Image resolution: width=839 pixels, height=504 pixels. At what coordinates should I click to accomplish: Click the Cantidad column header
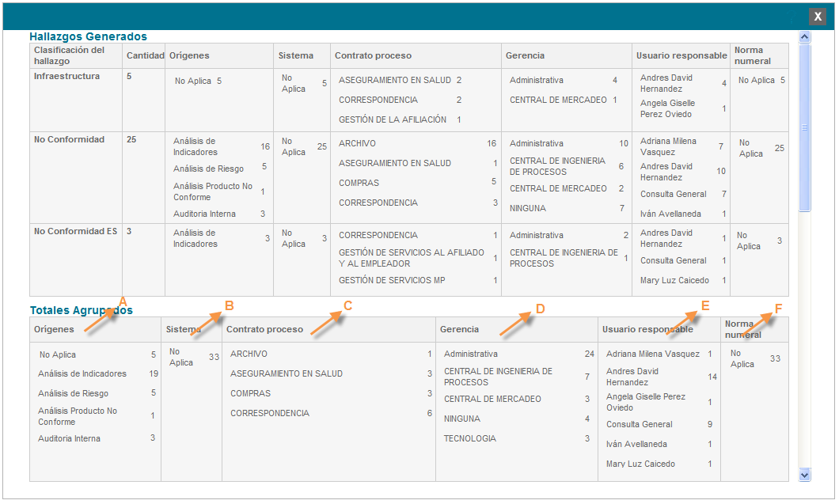(145, 55)
